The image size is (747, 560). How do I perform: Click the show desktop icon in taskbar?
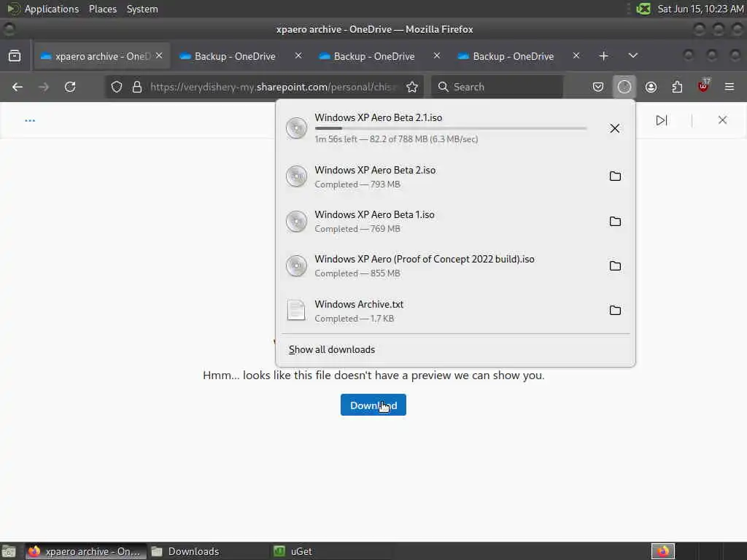(x=9, y=551)
